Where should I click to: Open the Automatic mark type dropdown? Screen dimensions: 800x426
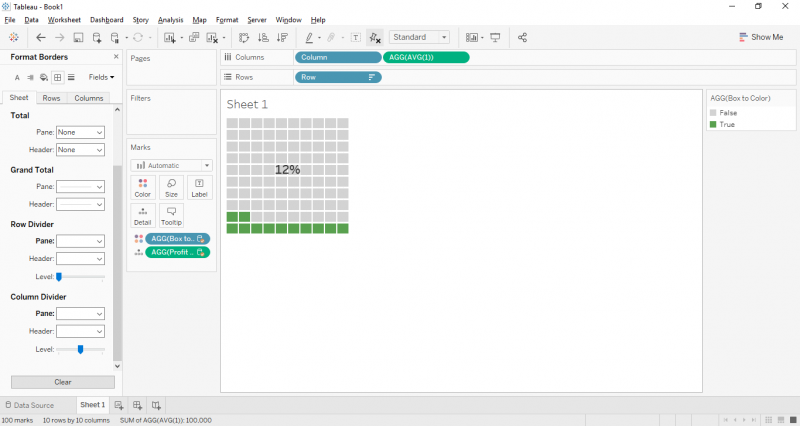[x=172, y=165]
